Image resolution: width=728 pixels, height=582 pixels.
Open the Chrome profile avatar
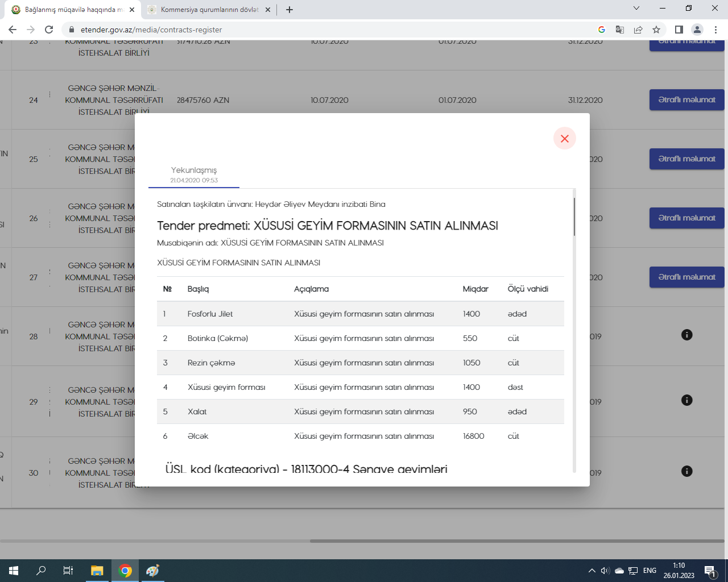[x=697, y=30]
